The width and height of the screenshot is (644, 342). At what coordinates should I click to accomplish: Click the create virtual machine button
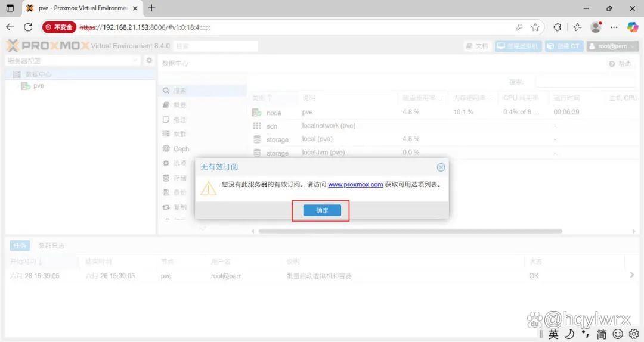coord(518,46)
